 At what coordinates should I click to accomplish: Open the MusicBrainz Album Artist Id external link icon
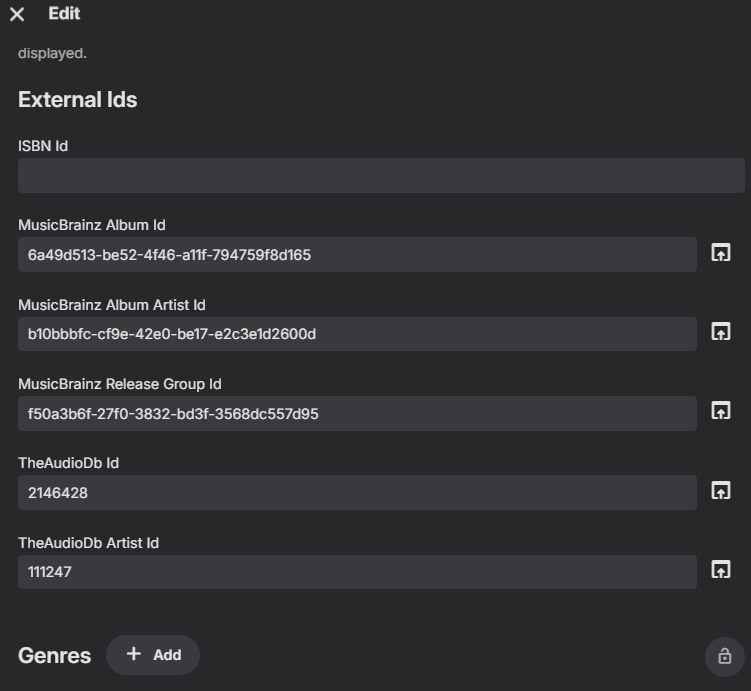coord(720,332)
